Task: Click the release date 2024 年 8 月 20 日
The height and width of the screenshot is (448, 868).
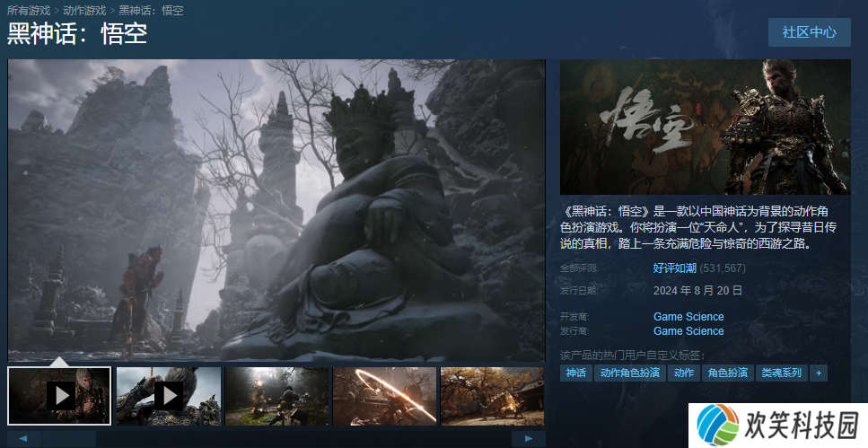Action: tap(697, 290)
